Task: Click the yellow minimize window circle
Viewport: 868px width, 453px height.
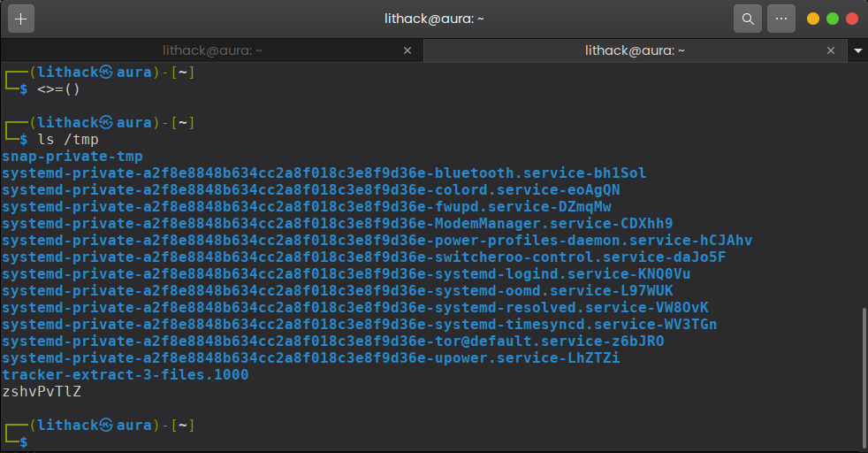Action: tap(812, 19)
